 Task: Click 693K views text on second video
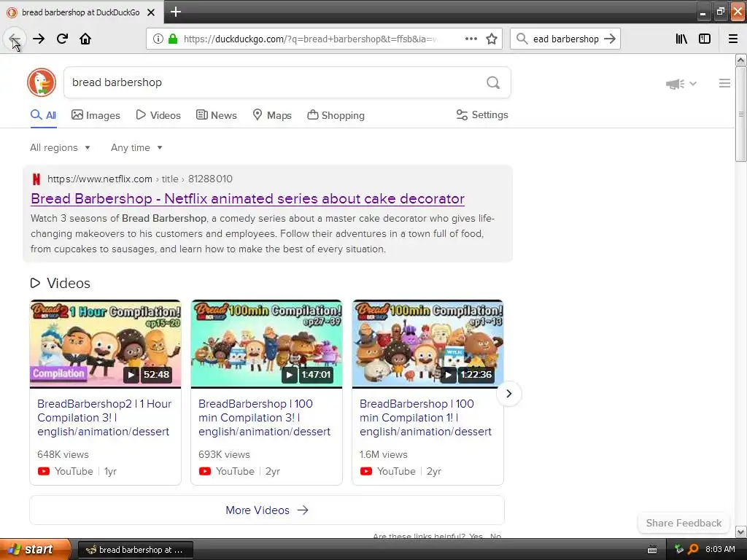pyautogui.click(x=224, y=454)
